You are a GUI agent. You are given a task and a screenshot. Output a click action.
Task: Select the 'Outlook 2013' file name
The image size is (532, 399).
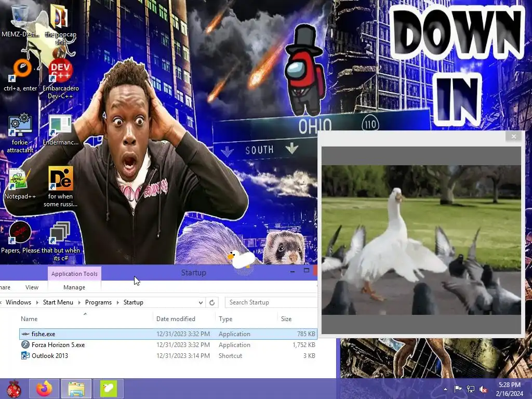pyautogui.click(x=50, y=355)
